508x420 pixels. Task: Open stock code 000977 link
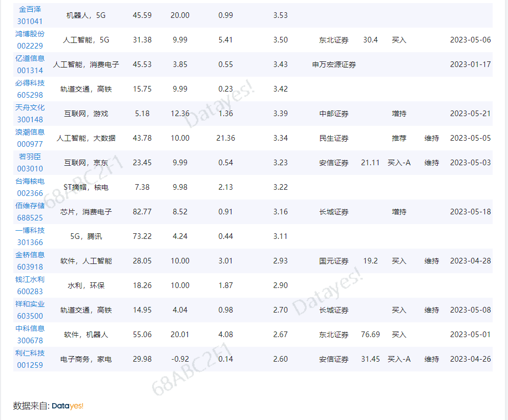[30, 144]
